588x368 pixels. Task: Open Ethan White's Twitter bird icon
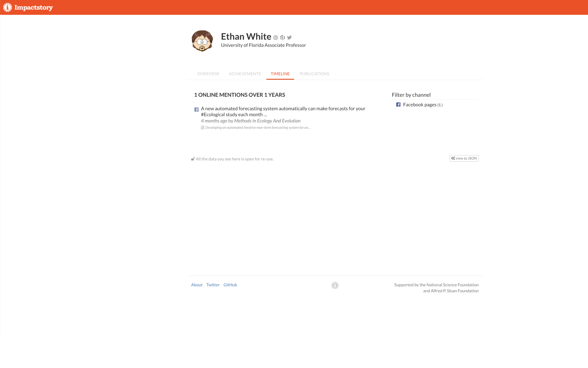coord(289,38)
